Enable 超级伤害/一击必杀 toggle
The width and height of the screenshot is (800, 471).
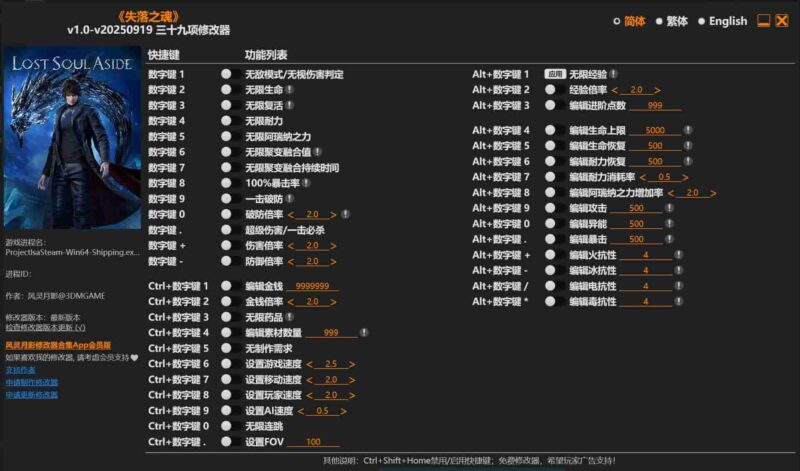(231, 230)
